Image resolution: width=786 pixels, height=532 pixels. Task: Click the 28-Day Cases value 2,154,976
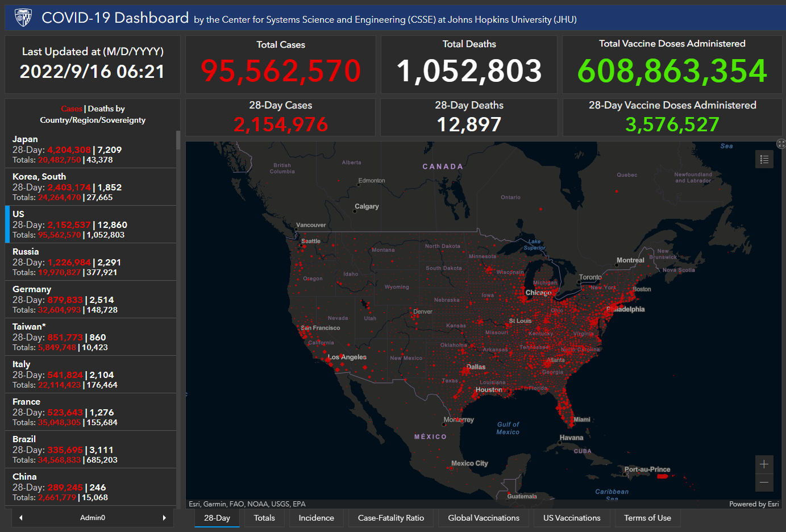(x=281, y=124)
